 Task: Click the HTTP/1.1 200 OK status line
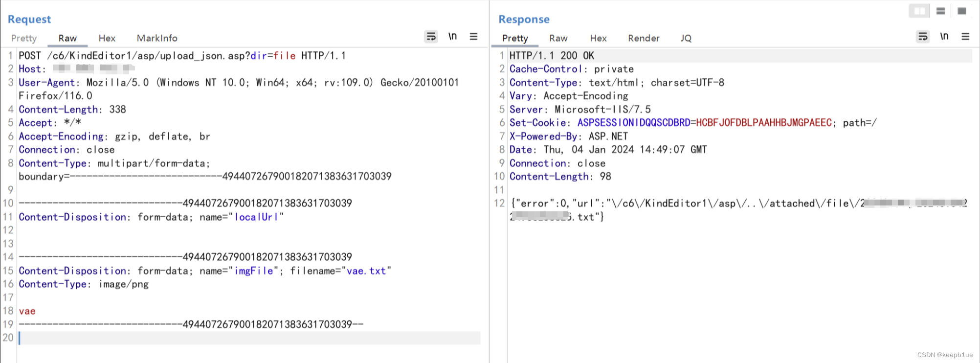(x=552, y=56)
